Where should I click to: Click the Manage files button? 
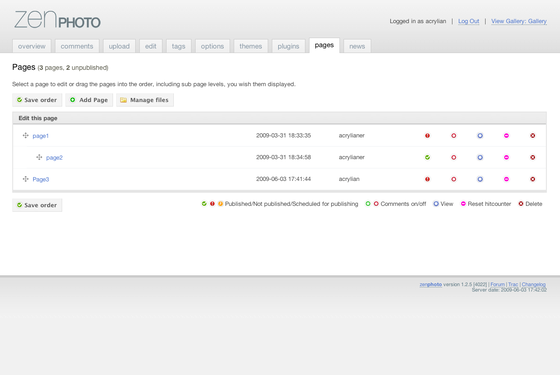click(x=145, y=100)
